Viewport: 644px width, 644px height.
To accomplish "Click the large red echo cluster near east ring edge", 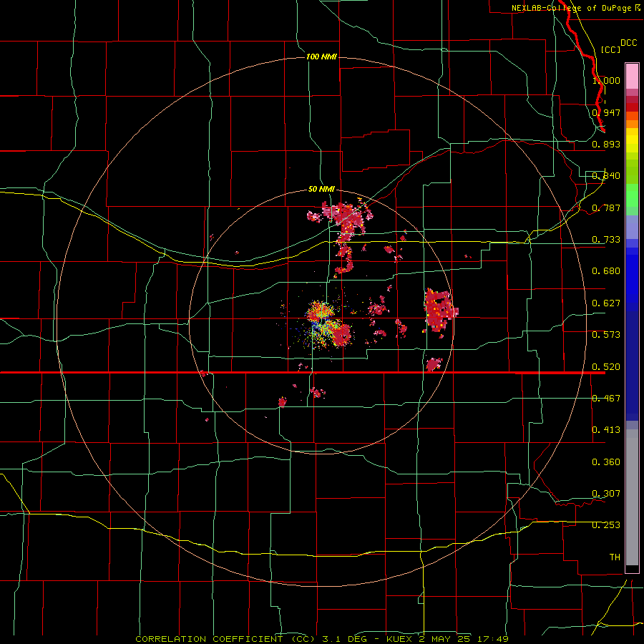I will pyautogui.click(x=440, y=310).
